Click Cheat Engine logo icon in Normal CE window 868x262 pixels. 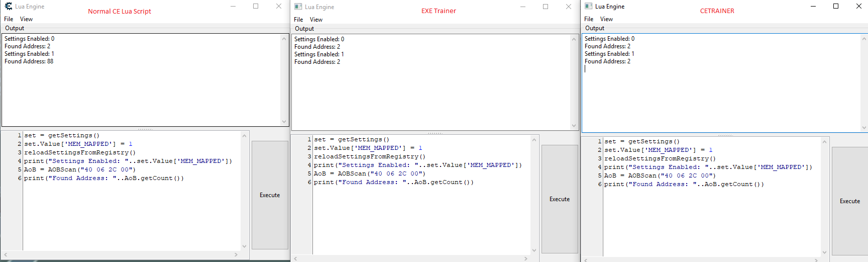tap(9, 6)
